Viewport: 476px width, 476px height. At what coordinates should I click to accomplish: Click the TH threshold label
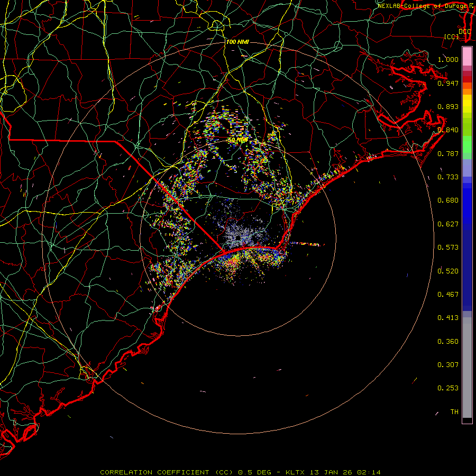pos(454,411)
